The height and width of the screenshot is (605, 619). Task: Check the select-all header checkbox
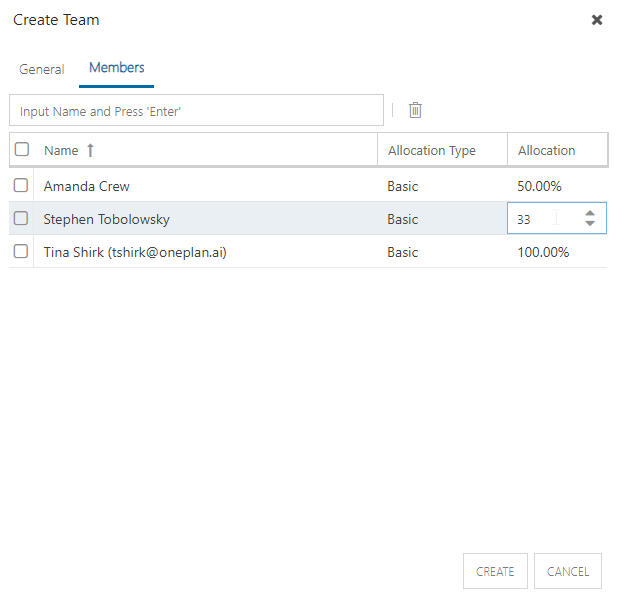tap(22, 149)
